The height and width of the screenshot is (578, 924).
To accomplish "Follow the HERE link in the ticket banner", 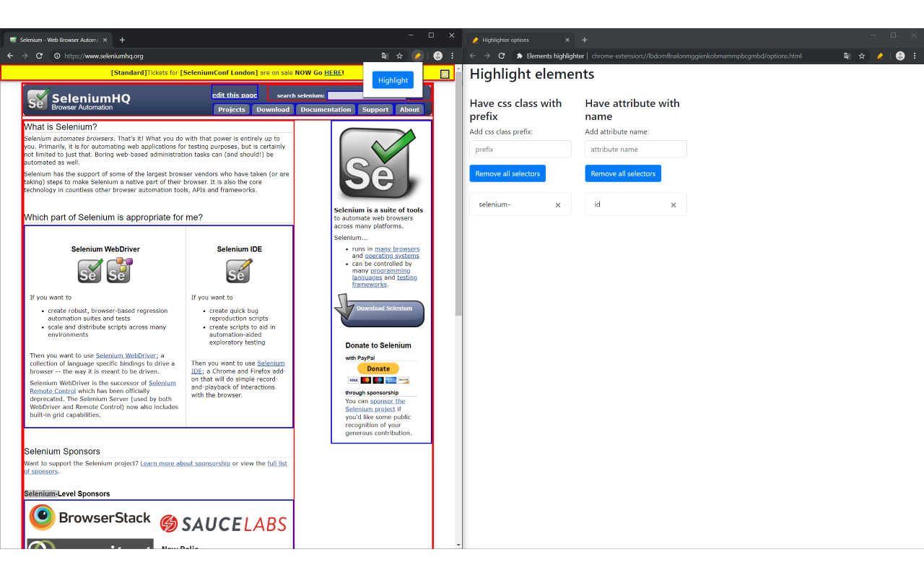I will [x=333, y=72].
